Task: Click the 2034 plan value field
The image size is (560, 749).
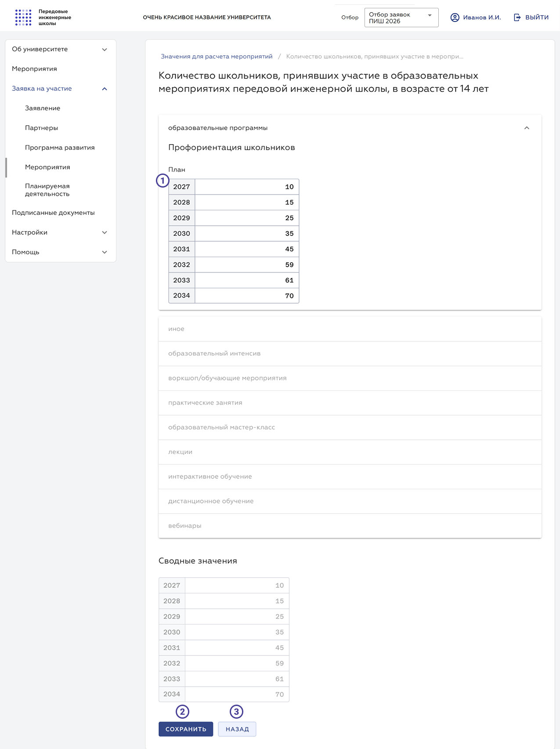Action: [x=247, y=296]
